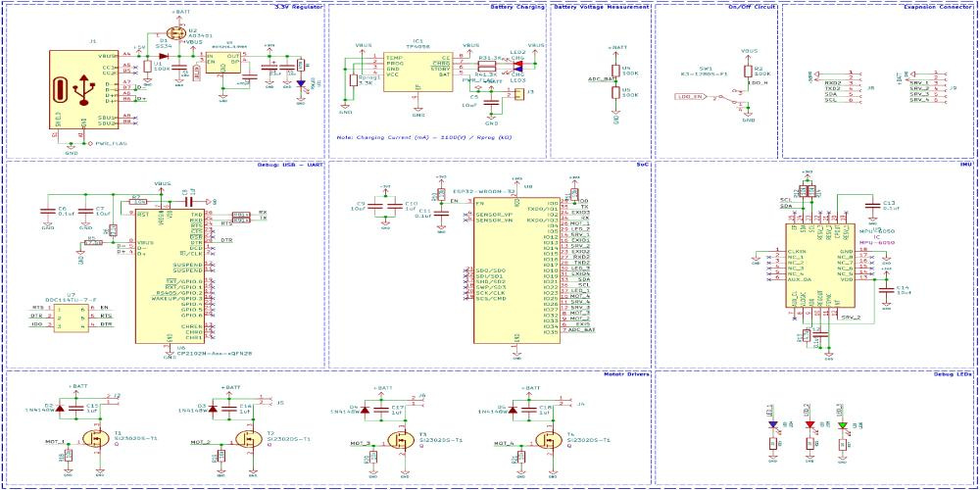
Task: Select the D2 1N4148W flyback diode
Action: coord(60,410)
